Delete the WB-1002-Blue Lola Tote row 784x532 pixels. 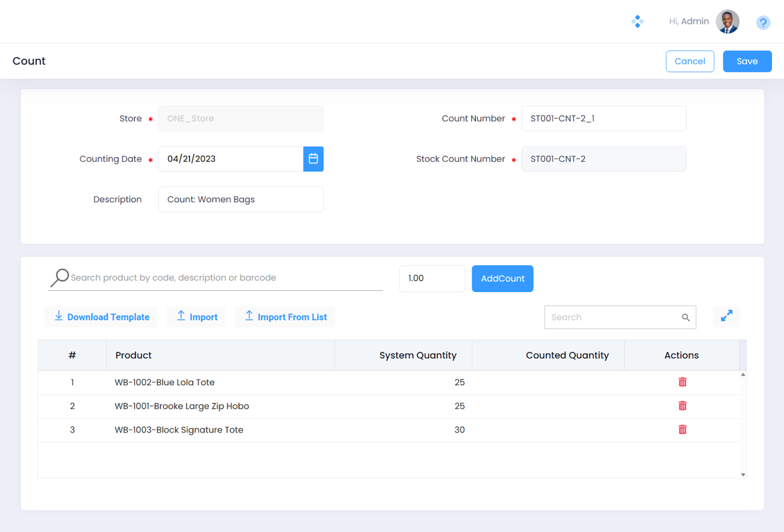coord(682,382)
